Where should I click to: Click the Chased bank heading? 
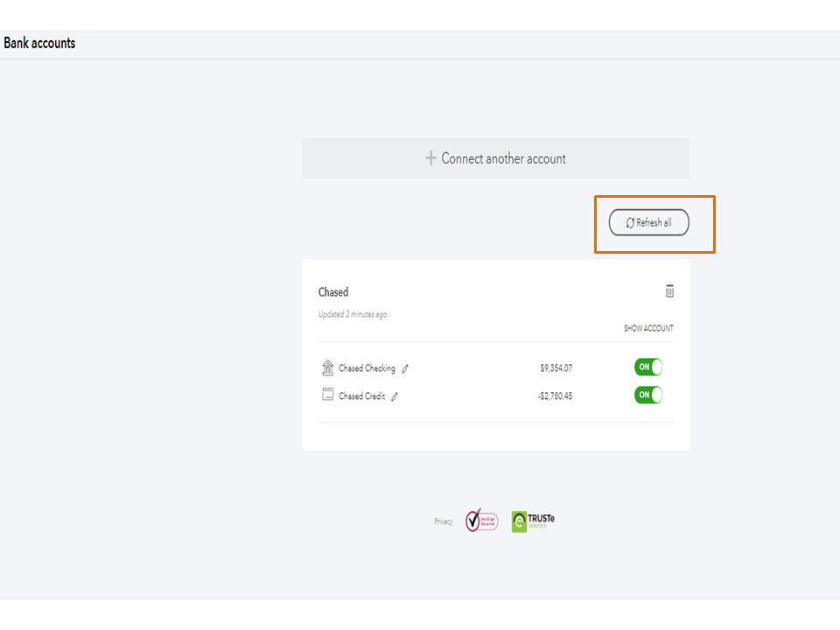[333, 292]
